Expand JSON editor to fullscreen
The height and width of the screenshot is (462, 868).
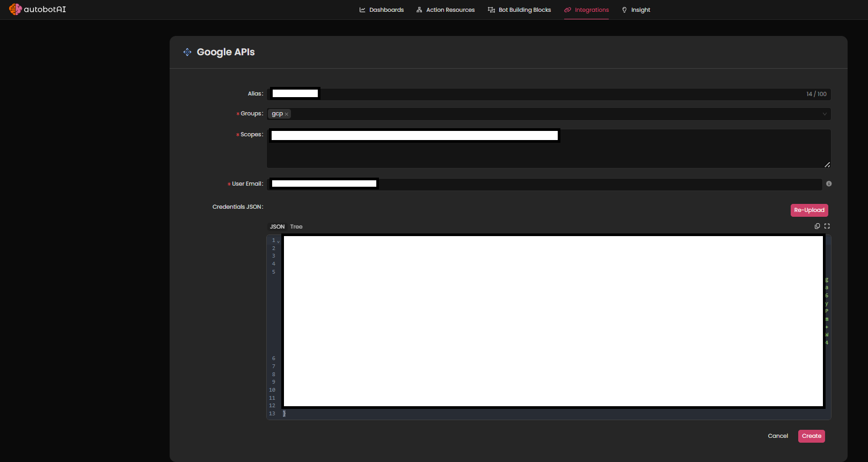point(827,226)
